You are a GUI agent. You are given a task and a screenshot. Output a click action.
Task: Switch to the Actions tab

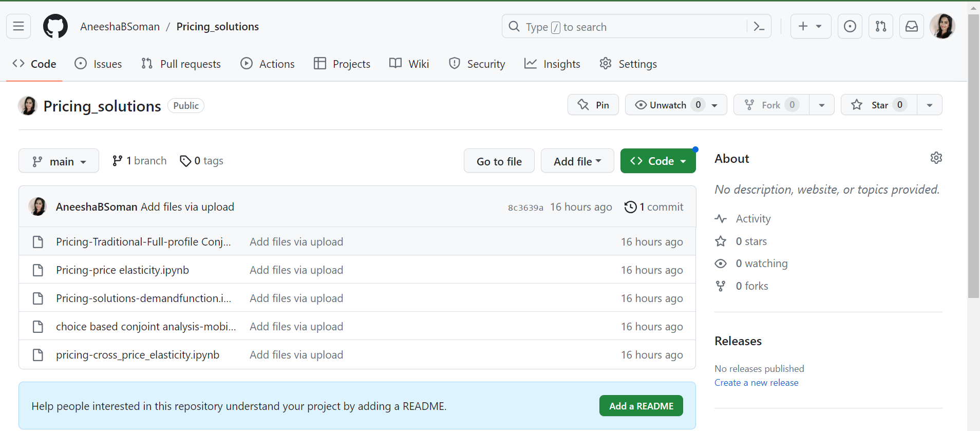click(x=268, y=64)
